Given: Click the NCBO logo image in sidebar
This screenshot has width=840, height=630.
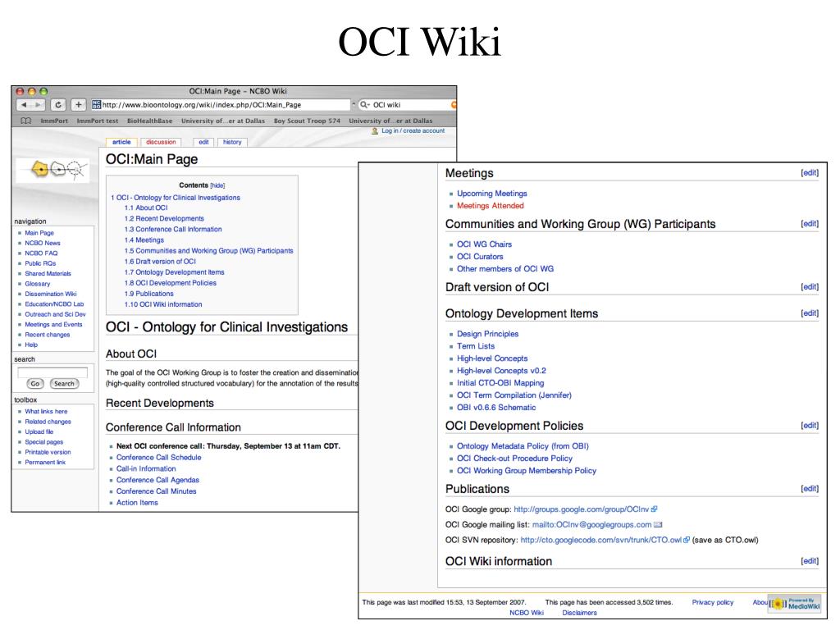Looking at the screenshot, I should pyautogui.click(x=52, y=170).
